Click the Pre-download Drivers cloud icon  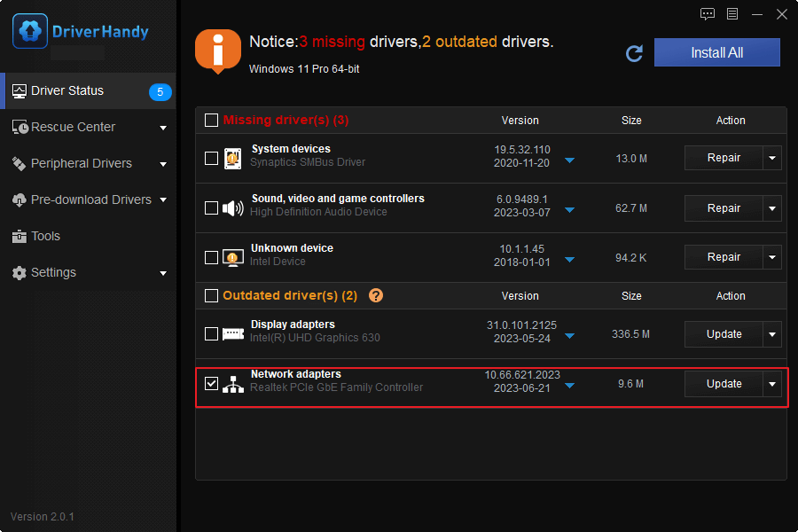pos(20,200)
